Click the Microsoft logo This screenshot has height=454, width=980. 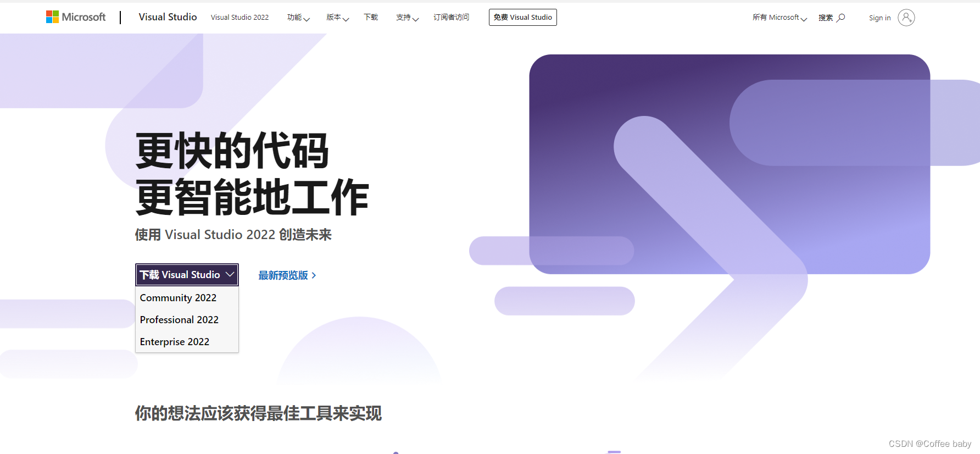tap(76, 17)
